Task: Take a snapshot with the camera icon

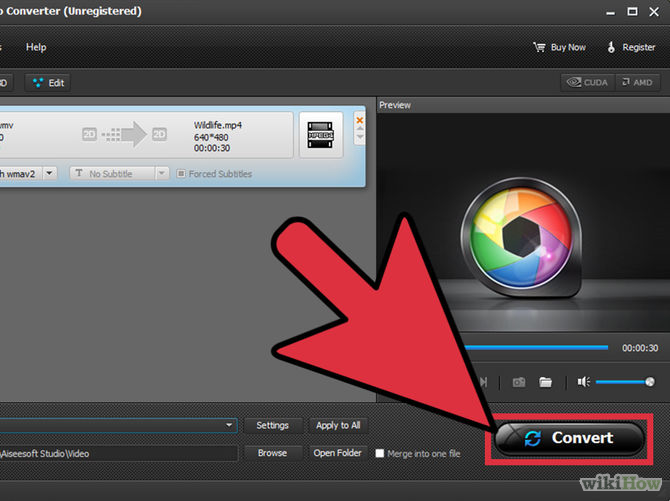Action: click(519, 382)
